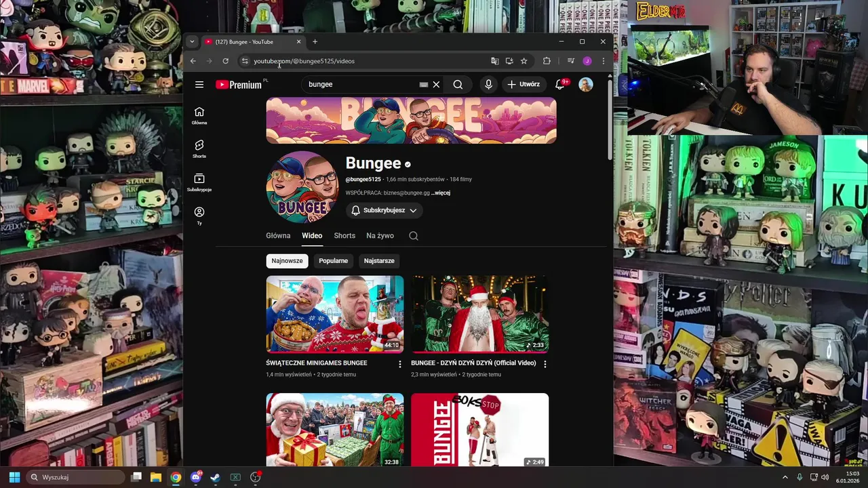Expand Chrome tab search dropdown
The width and height of the screenshot is (868, 488).
192,42
